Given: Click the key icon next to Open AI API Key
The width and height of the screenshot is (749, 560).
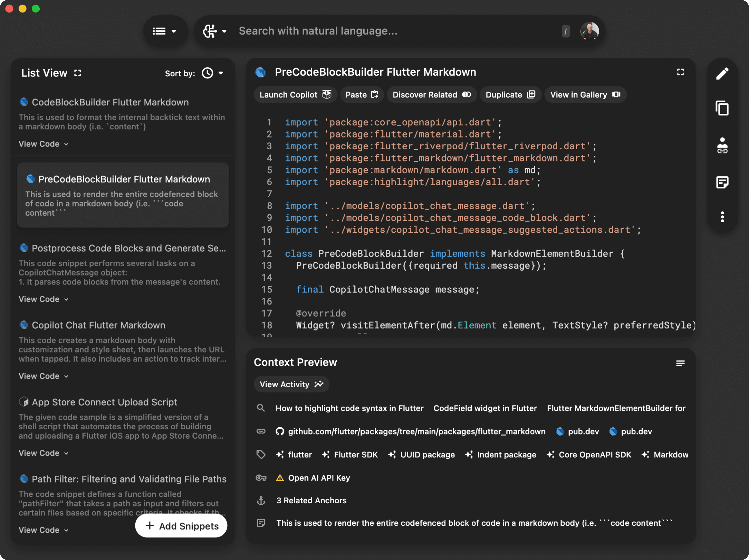Looking at the screenshot, I should [x=261, y=478].
